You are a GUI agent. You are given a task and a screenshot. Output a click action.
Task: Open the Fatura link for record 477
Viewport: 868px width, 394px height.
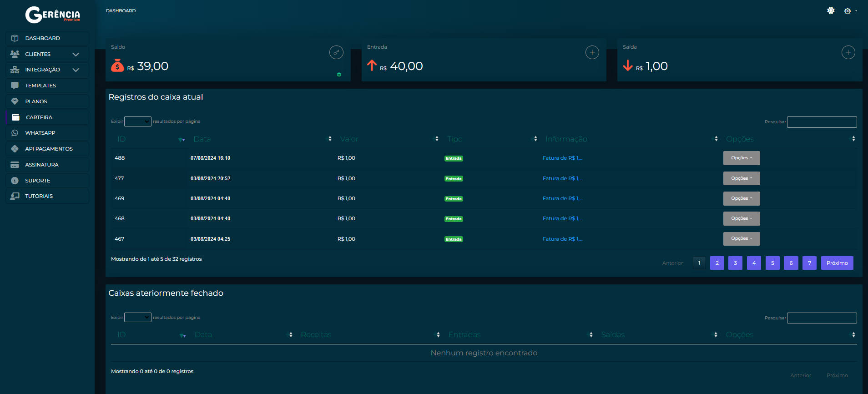[x=562, y=178]
